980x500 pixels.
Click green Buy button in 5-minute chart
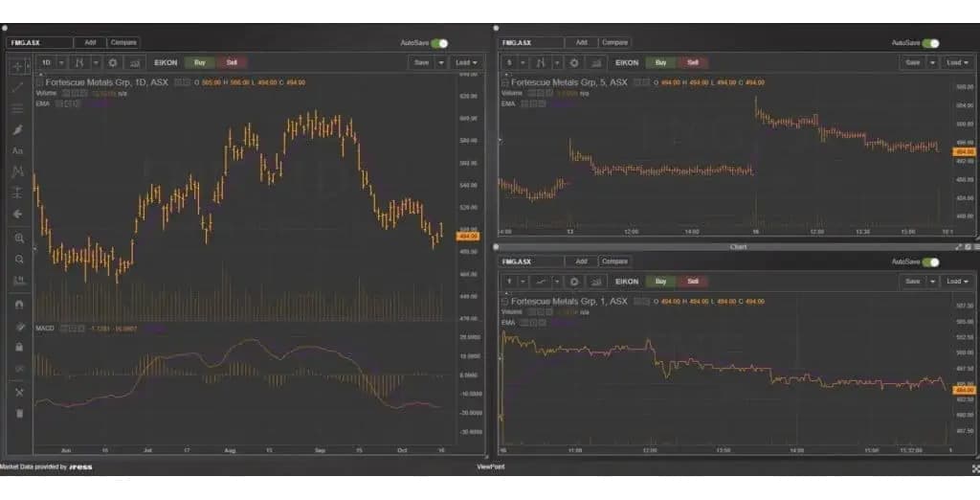pos(660,62)
